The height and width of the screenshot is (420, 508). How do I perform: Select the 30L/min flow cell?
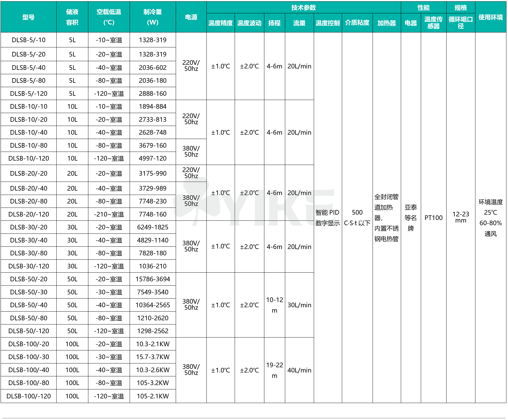point(299,305)
